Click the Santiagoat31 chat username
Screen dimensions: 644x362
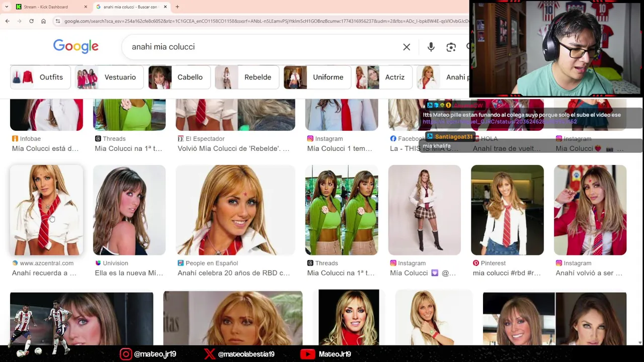pyautogui.click(x=453, y=137)
